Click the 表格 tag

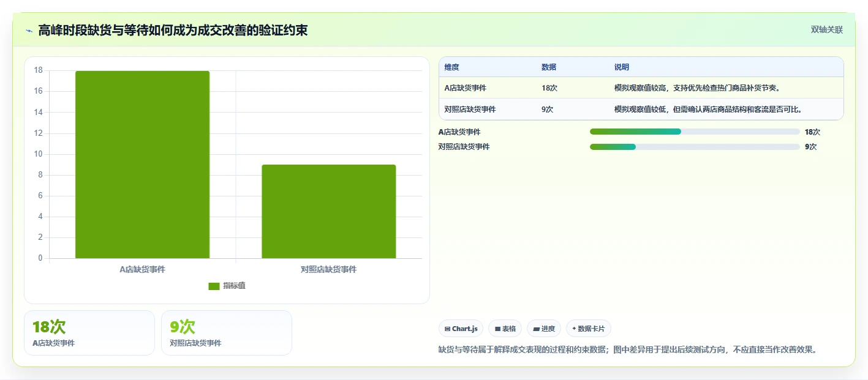coord(505,329)
